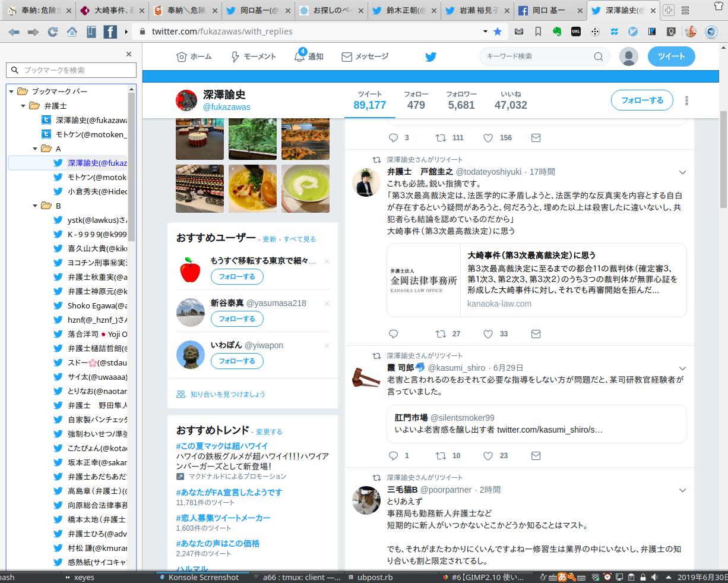This screenshot has height=583, width=728.
Task: Go to Twitter ホーム
Action: point(194,56)
